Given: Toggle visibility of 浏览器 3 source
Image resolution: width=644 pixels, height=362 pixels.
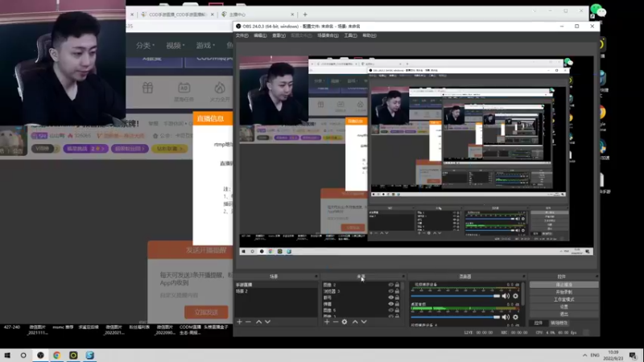Looking at the screenshot, I should [390, 291].
